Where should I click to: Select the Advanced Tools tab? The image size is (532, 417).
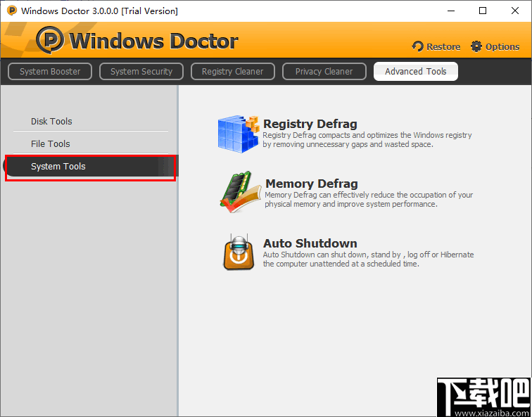[x=416, y=72]
